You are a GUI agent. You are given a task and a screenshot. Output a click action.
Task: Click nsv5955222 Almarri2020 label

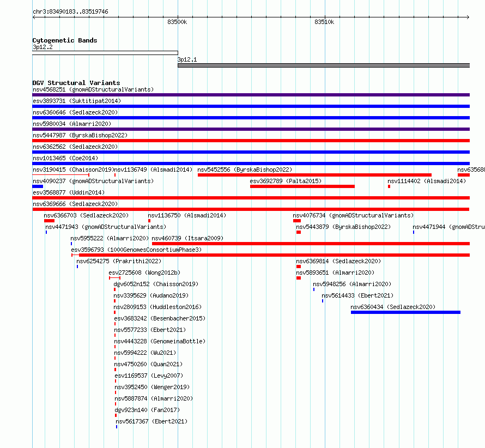[110, 239]
